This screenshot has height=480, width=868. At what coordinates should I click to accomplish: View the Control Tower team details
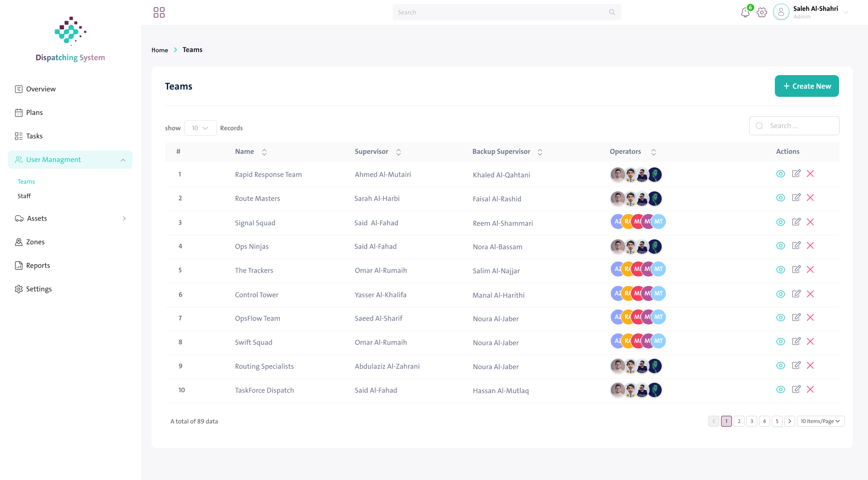pos(780,294)
